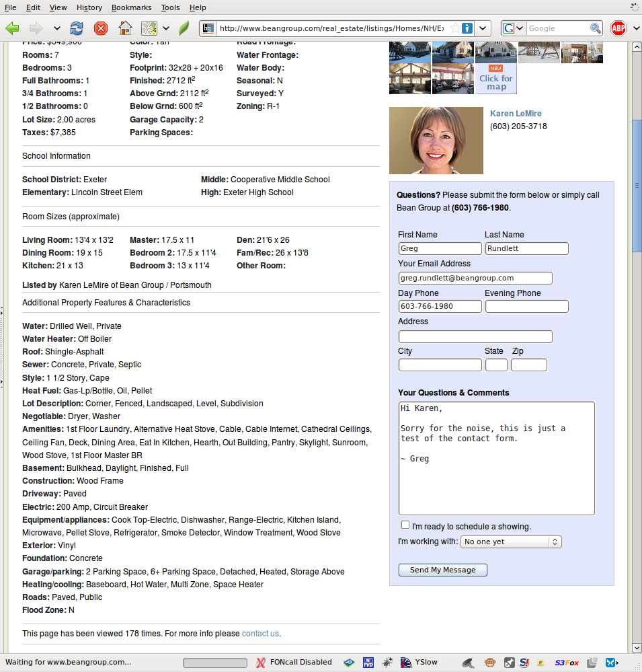Click the 'Click for map' tile
The width and height of the screenshot is (642, 672).
point(495,79)
